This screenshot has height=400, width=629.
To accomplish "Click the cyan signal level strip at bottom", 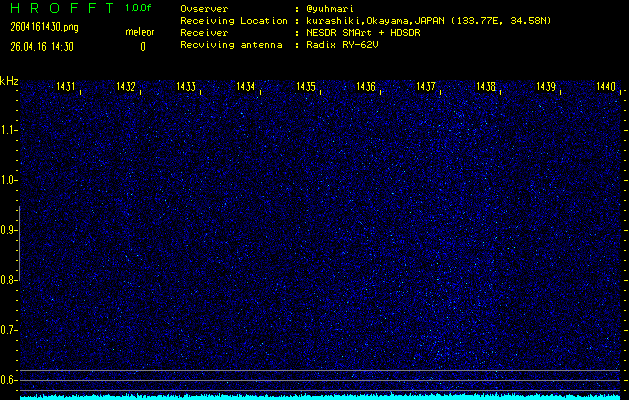I will coord(320,396).
